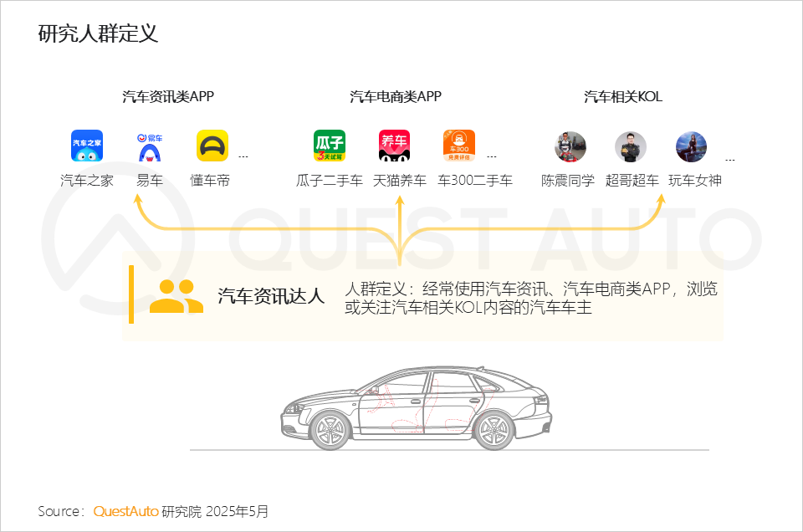Click the orange 车300二手车 icon
The width and height of the screenshot is (803, 532).
point(459,146)
